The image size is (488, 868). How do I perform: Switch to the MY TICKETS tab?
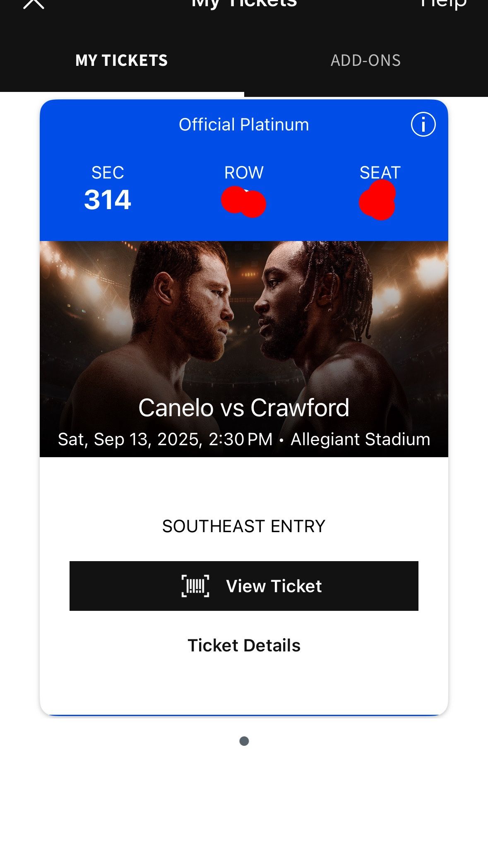pos(122,60)
